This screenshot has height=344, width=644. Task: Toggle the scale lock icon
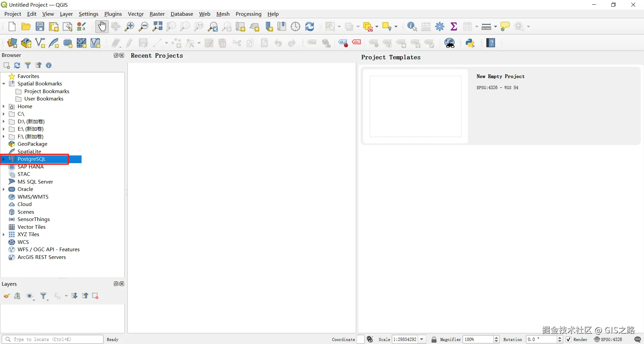point(434,339)
